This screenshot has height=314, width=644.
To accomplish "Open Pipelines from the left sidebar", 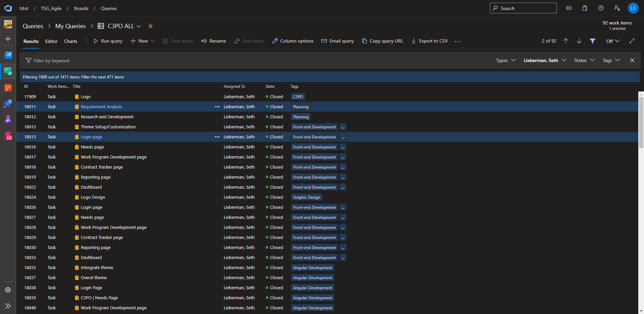I will click(8, 104).
